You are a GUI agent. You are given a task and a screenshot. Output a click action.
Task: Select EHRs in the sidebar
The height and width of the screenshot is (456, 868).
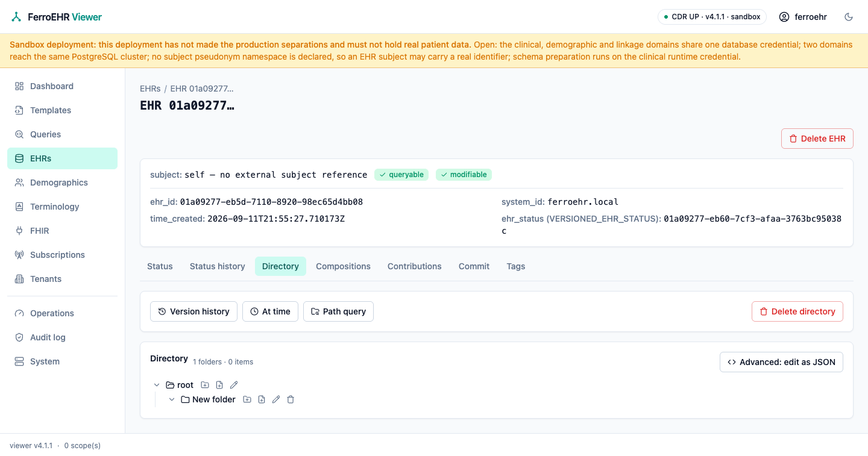click(62, 158)
